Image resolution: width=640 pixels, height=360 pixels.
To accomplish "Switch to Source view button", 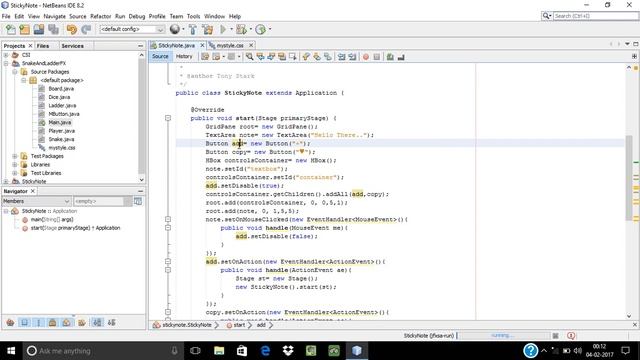I will click(160, 56).
